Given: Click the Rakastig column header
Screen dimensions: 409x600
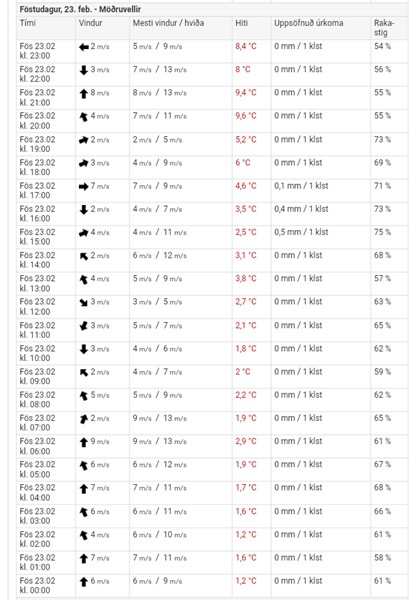Looking at the screenshot, I should click(384, 28).
